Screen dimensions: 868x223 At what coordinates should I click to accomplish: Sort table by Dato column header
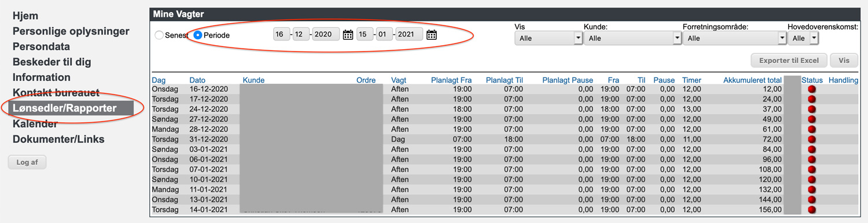coord(197,80)
